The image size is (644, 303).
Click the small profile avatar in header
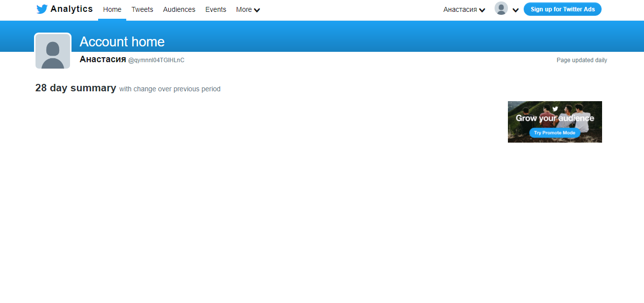click(501, 8)
